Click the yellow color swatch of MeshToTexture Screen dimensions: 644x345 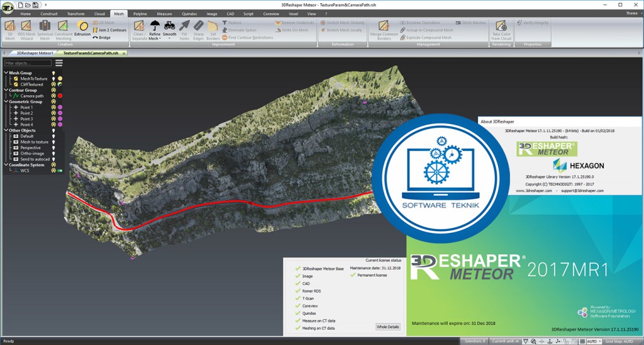60,79
